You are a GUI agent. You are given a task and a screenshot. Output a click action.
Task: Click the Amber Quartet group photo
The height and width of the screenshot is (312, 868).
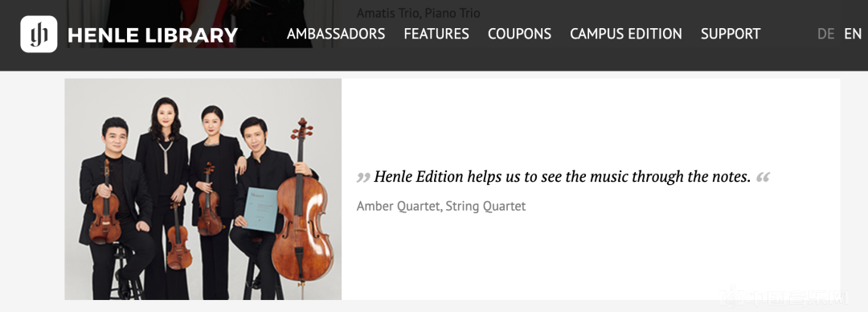tap(203, 189)
